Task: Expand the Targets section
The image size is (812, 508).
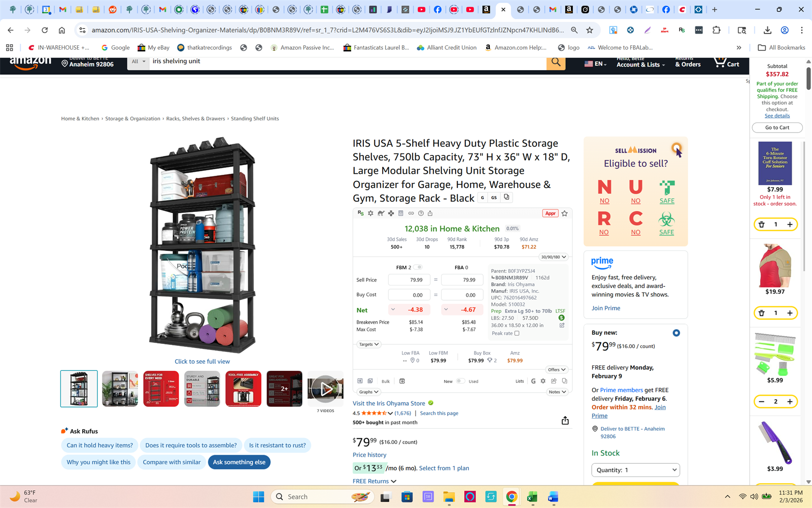Action: (x=368, y=344)
